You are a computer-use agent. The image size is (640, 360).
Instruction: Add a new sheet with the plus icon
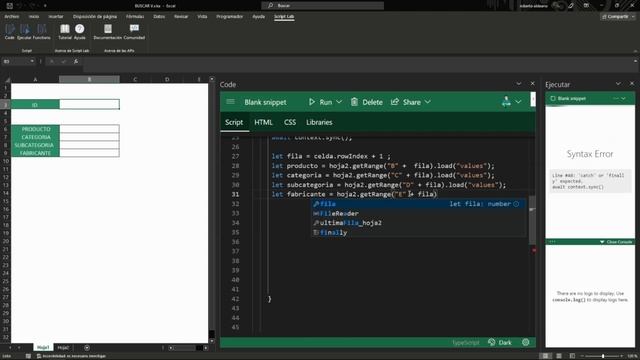tap(87, 348)
